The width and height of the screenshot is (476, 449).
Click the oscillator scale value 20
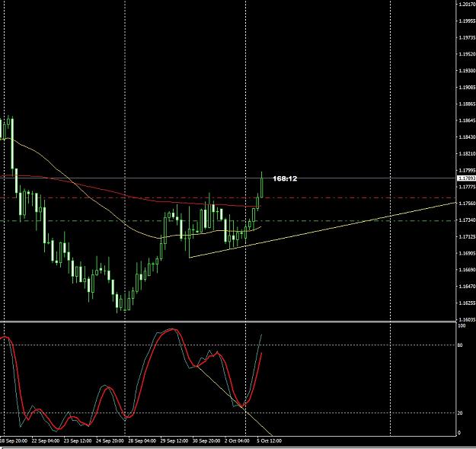(460, 413)
